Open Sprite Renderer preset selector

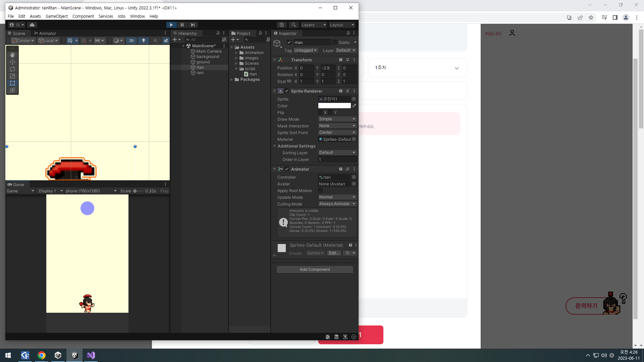pos(347,91)
